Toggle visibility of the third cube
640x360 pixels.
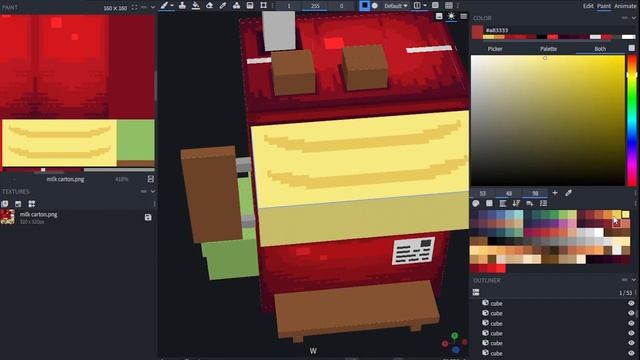(631, 323)
